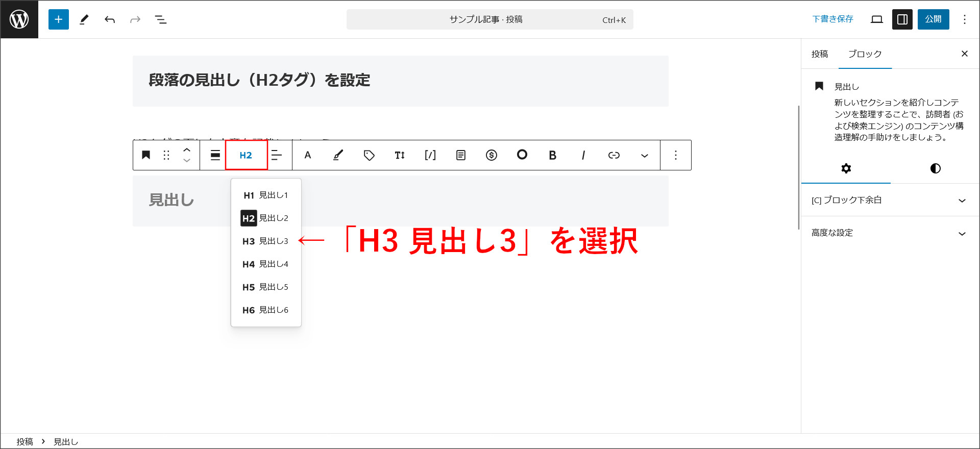The width and height of the screenshot is (980, 449).
Task: Click the font size icon in toolbar
Action: point(400,155)
